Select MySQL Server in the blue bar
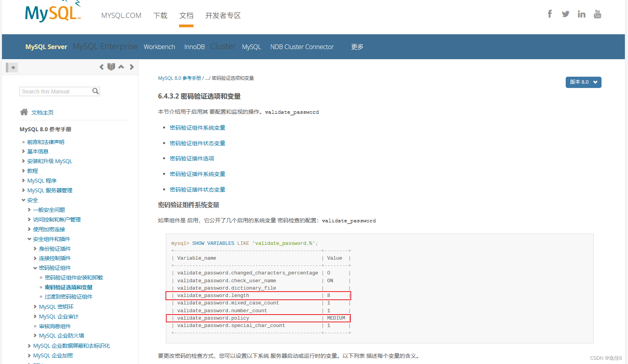The width and height of the screenshot is (628, 364). point(46,47)
